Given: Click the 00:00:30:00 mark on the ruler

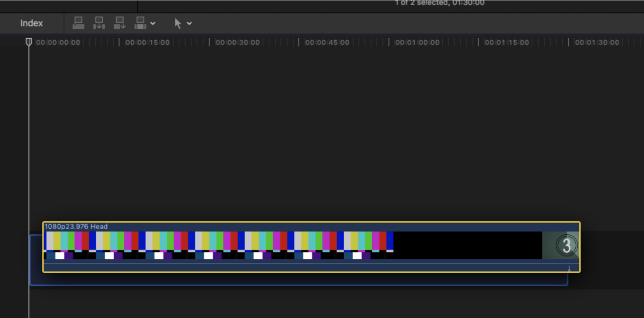Looking at the screenshot, I should tap(237, 42).
